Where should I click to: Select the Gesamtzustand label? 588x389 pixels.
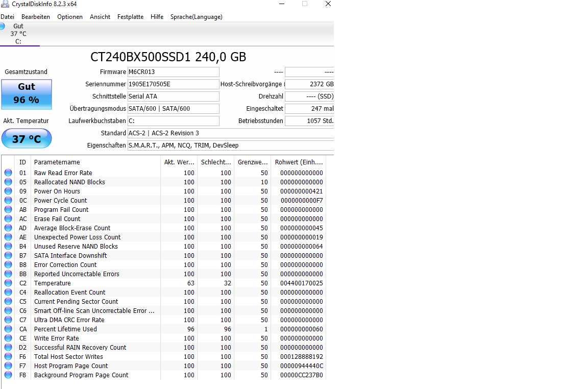26,71
